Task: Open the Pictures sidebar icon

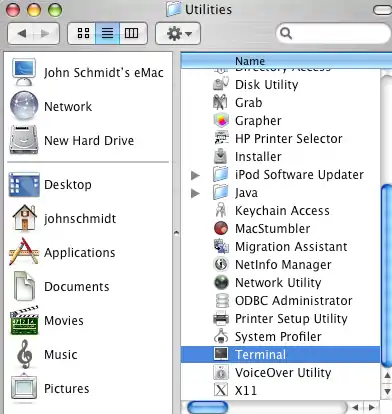Action: tap(24, 388)
